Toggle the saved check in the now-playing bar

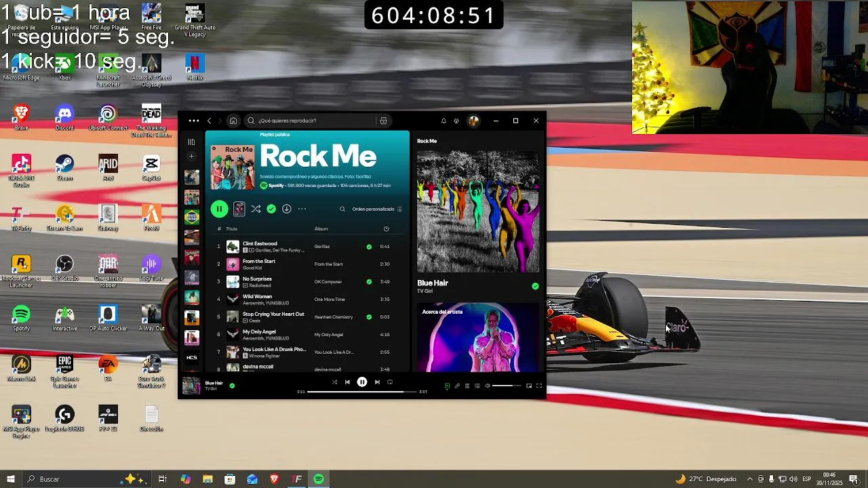pyautogui.click(x=232, y=386)
